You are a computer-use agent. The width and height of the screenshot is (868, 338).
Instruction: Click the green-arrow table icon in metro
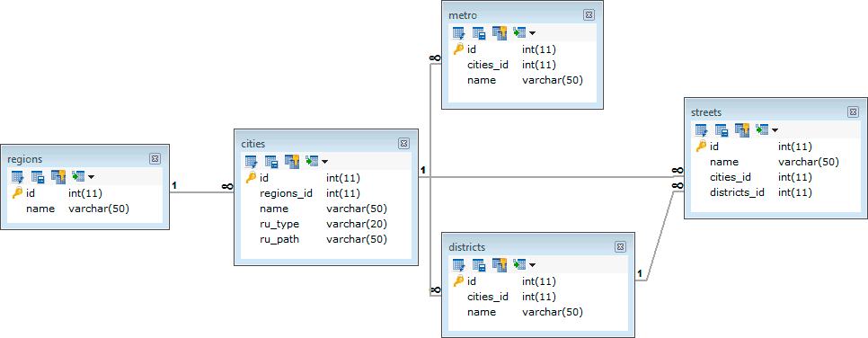pyautogui.click(x=519, y=32)
